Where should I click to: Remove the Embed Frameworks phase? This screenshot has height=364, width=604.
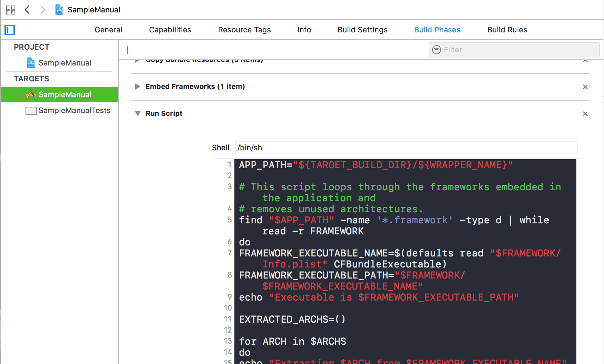585,87
